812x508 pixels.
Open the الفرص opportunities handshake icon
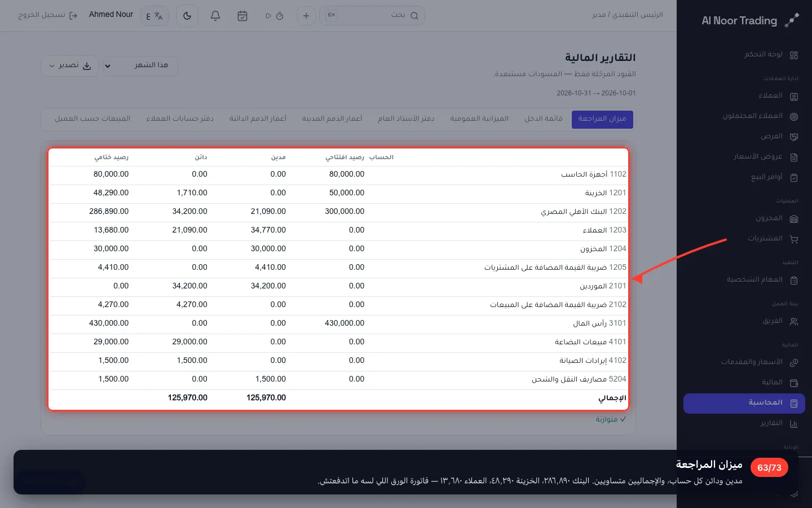[794, 137]
